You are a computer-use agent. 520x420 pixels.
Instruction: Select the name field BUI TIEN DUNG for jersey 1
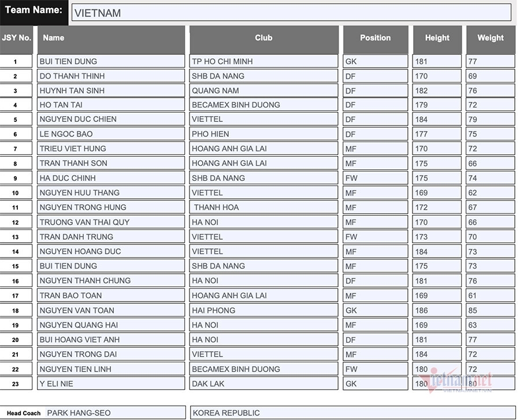[x=111, y=61]
